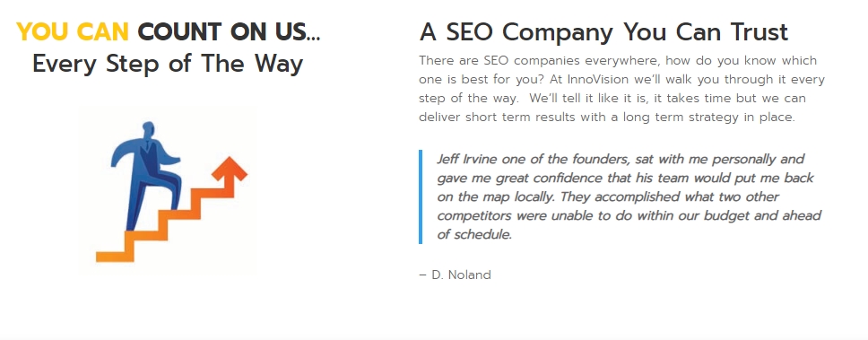Image resolution: width=868 pixels, height=340 pixels.
Task: Click the yellow "YOU CAN" text
Action: (73, 32)
